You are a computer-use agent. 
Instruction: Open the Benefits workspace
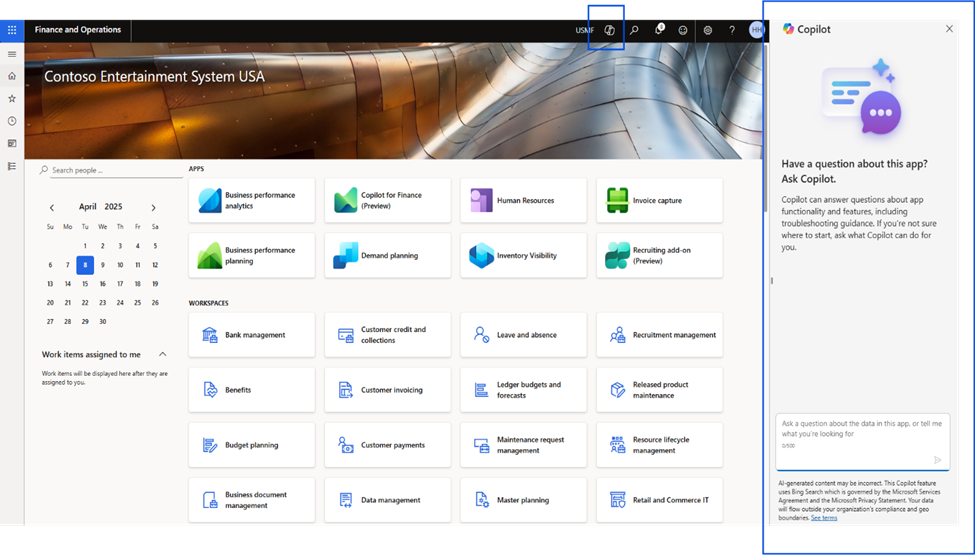(252, 390)
